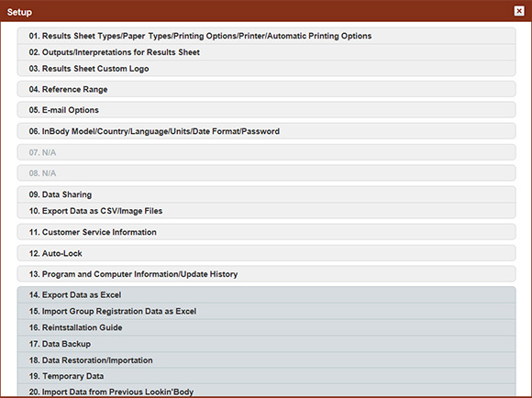Open the Reinstallation Guide
The height and width of the screenshot is (398, 532).
266,327
